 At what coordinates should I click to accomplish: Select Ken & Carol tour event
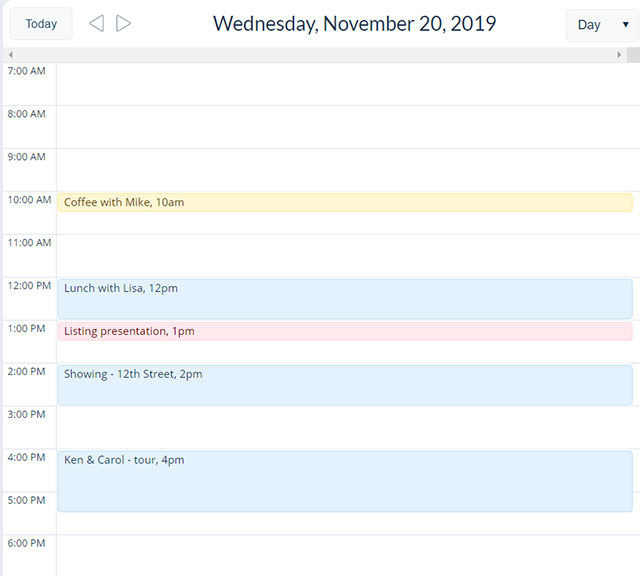pos(345,481)
